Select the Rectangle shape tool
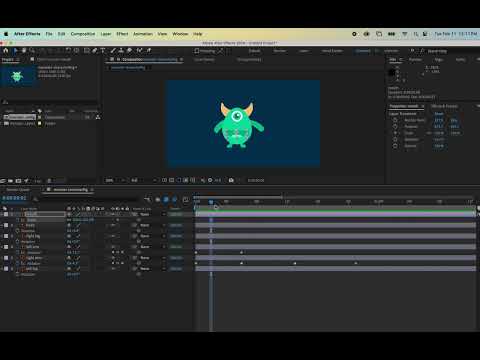This screenshot has height=360, width=480. (x=87, y=51)
